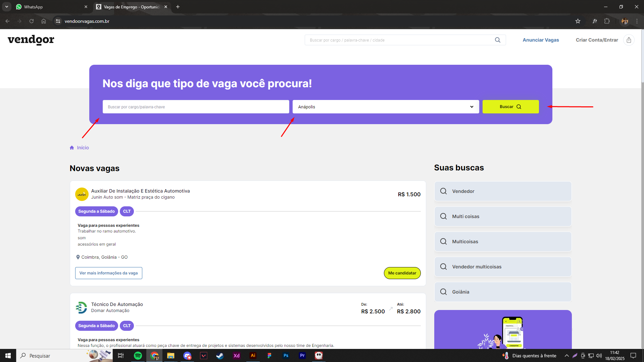Open the Anápolis city dropdown

(385, 107)
